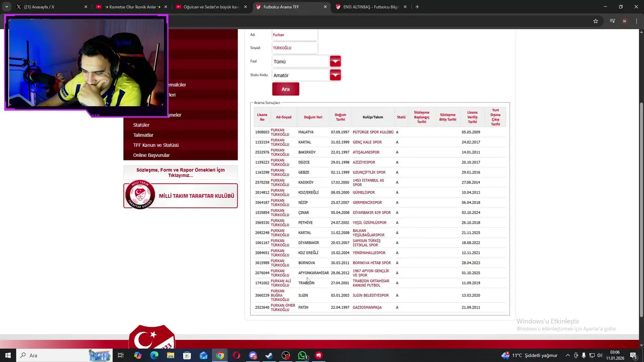Screen dimensions: 644x362
Task: Launch Microsoft Edge from the taskbar
Action: click(x=154, y=355)
